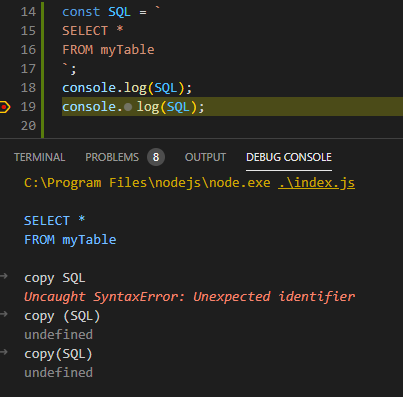The width and height of the screenshot is (403, 397).
Task: Click the undefined result below 'copy (SQL)'
Action: point(58,335)
